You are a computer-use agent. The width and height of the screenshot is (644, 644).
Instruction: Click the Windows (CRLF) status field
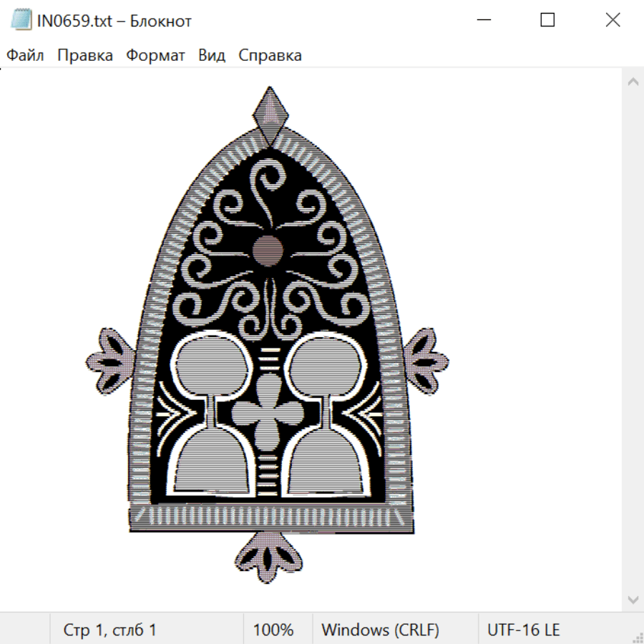pos(380,630)
